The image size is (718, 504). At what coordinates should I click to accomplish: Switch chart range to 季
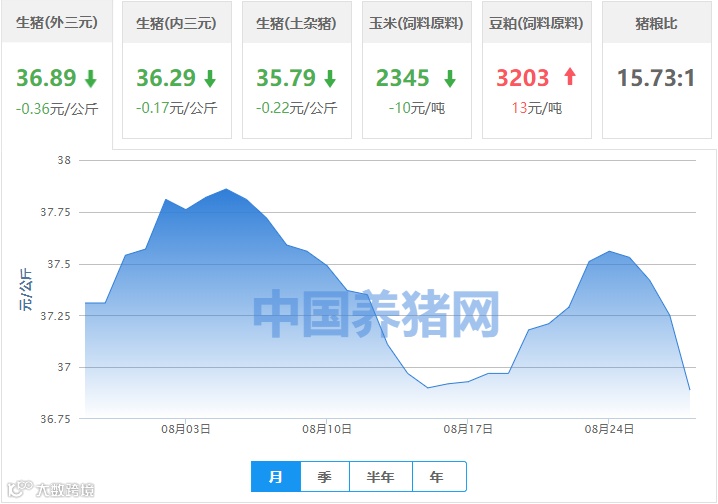(x=325, y=477)
